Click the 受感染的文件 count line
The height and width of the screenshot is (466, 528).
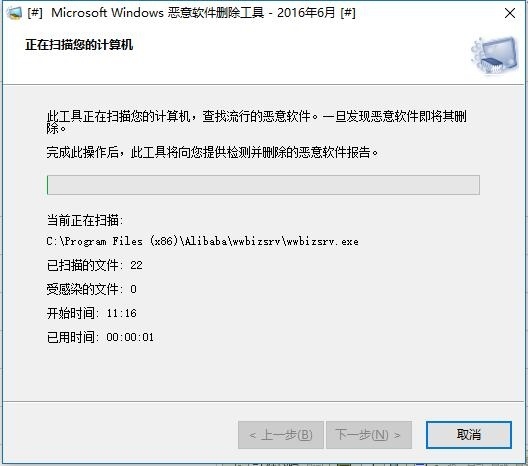pyautogui.click(x=91, y=289)
